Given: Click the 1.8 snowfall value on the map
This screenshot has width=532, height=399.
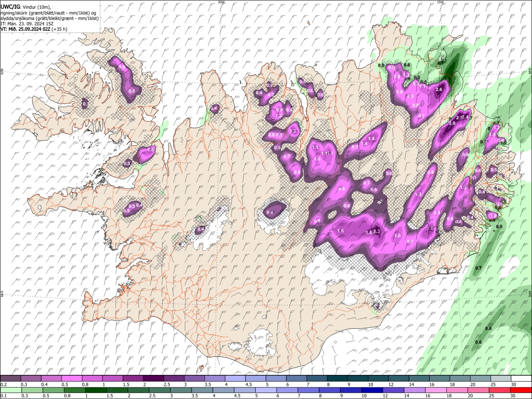Looking at the screenshot, I should coord(369,233).
